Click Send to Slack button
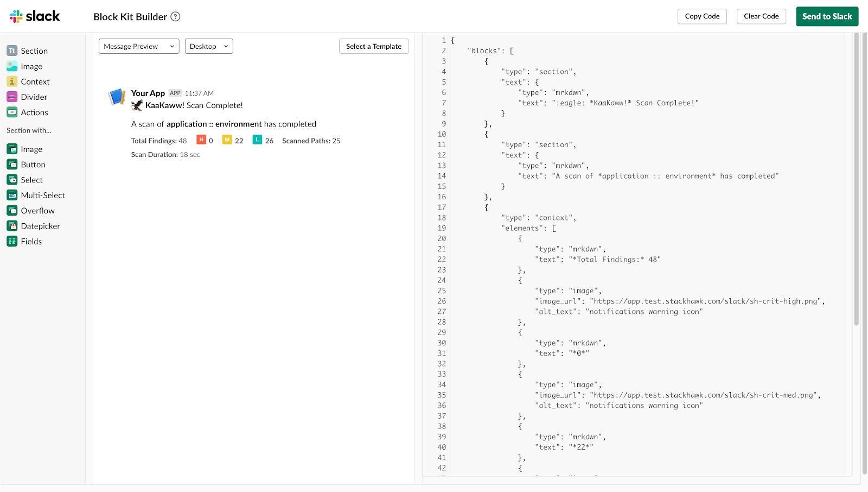The height and width of the screenshot is (492, 868). tap(827, 16)
